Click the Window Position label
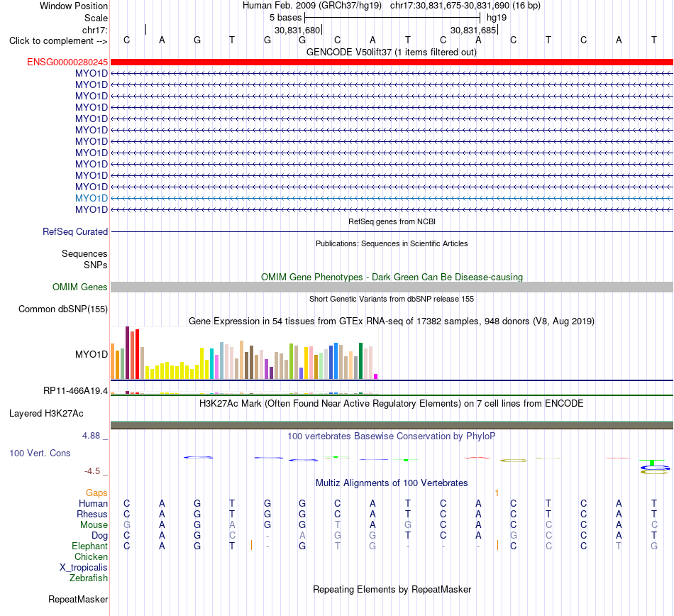 pyautogui.click(x=74, y=6)
